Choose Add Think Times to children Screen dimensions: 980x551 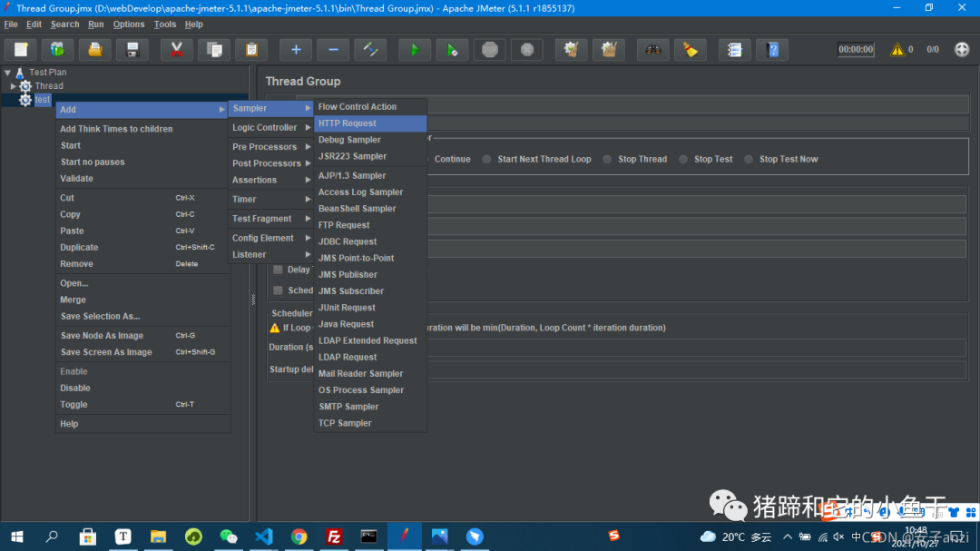click(x=142, y=129)
